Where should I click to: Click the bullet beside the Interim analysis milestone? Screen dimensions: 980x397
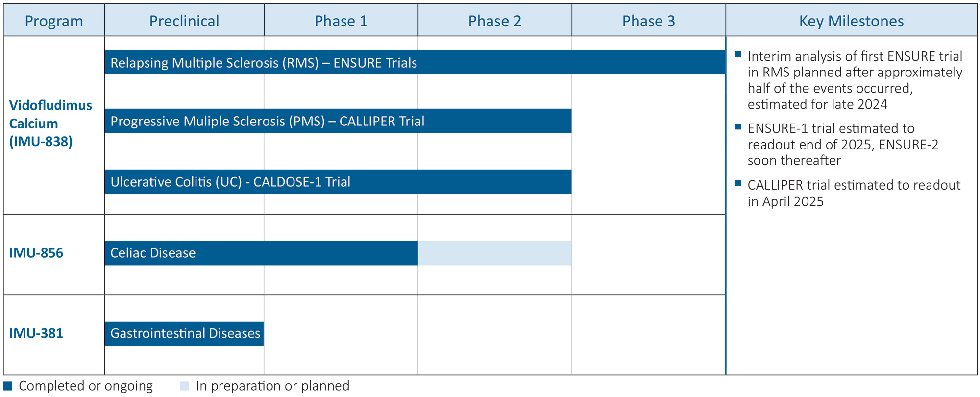(738, 54)
